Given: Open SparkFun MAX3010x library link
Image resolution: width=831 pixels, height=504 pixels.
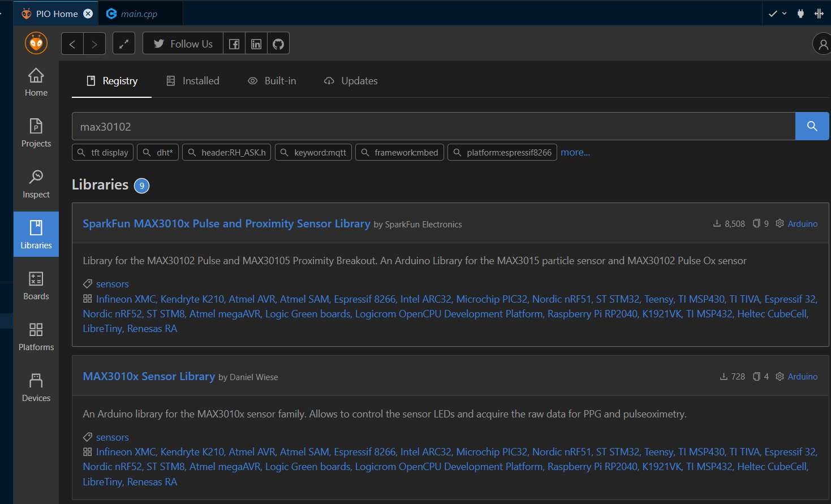Looking at the screenshot, I should 226,223.
